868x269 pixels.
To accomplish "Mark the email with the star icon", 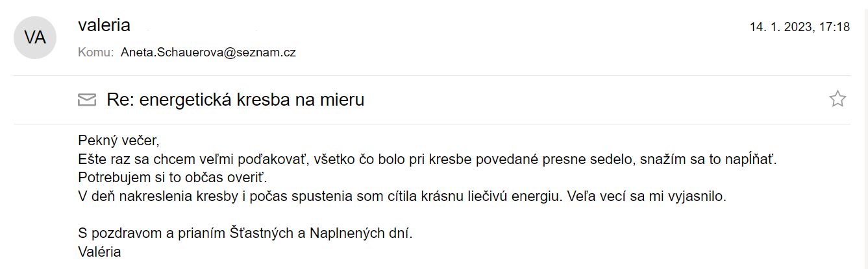I will (838, 99).
